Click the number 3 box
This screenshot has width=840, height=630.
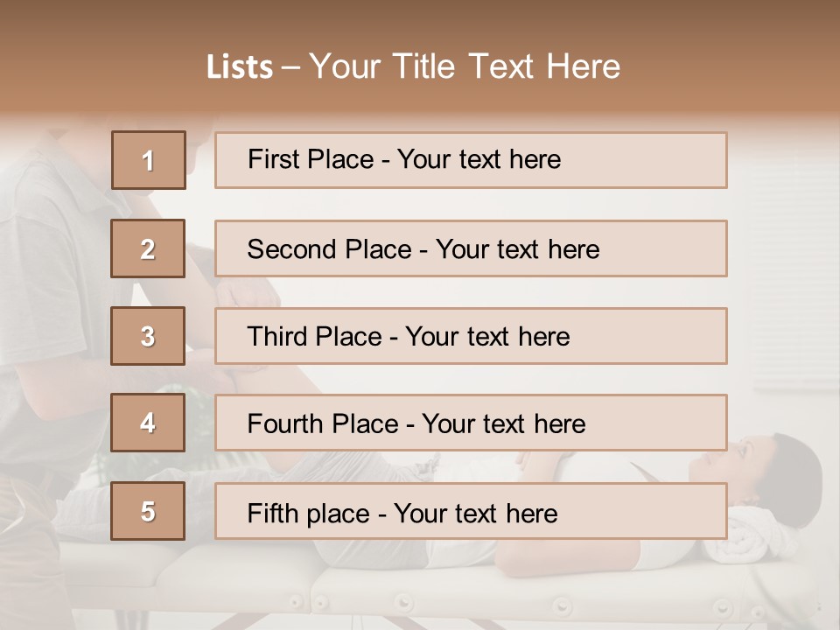(148, 336)
